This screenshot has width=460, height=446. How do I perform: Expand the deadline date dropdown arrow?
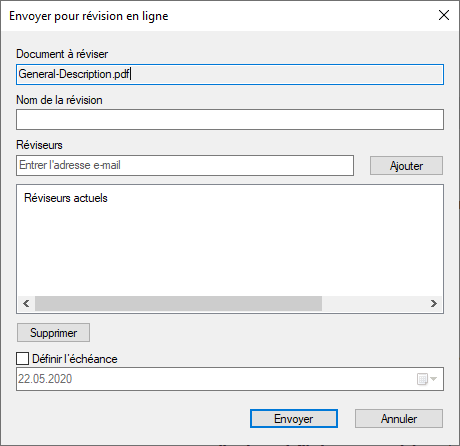(434, 379)
